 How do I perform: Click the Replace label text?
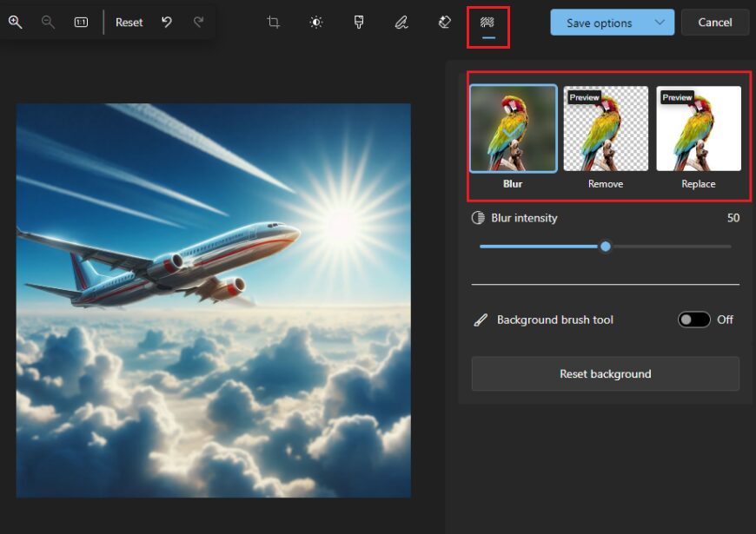click(x=698, y=184)
